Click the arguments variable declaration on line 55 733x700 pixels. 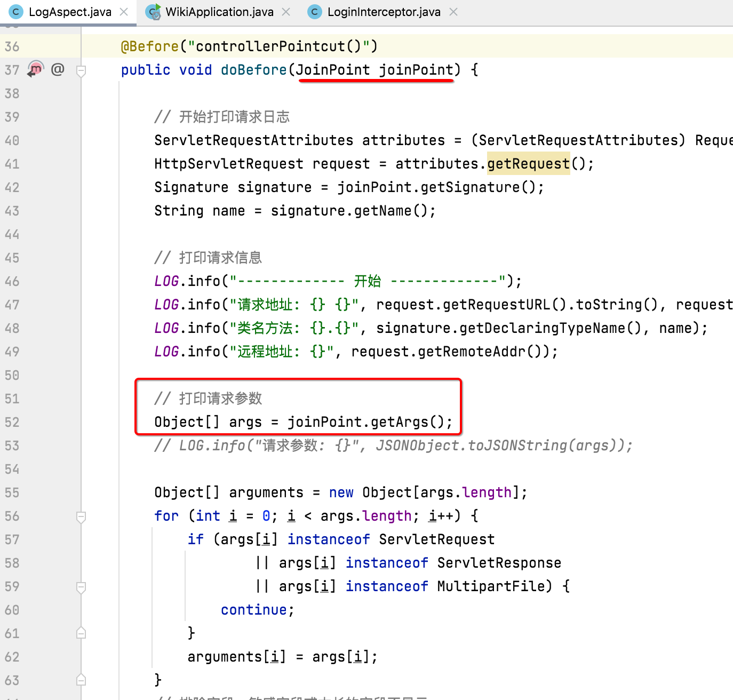pyautogui.click(x=266, y=492)
